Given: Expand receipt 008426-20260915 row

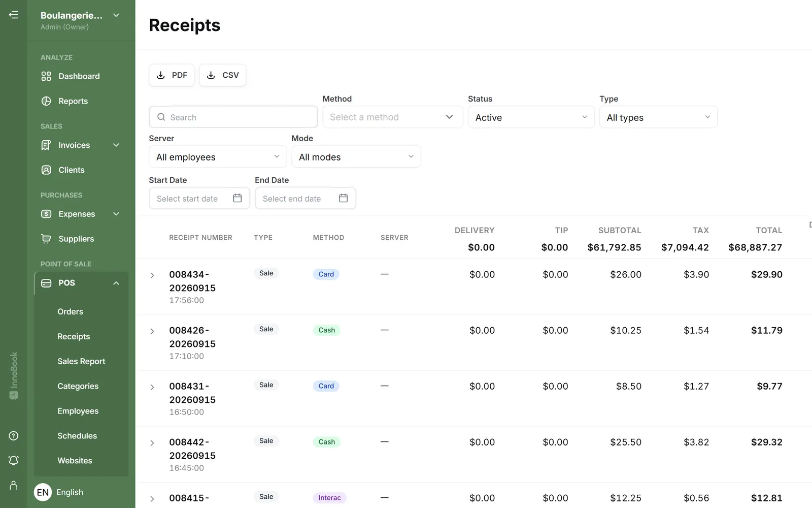Looking at the screenshot, I should [152, 331].
